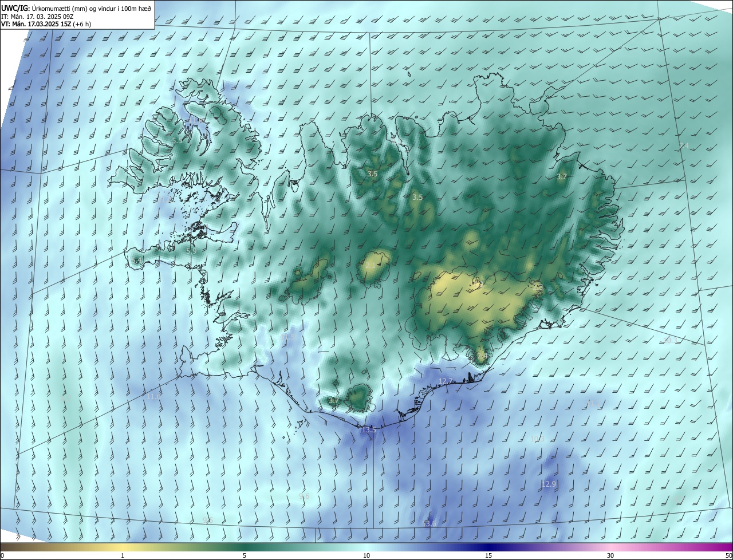
Task: Click the 'IT: Mán. 17. 03. 2025 09Z' line
Action: point(37,16)
